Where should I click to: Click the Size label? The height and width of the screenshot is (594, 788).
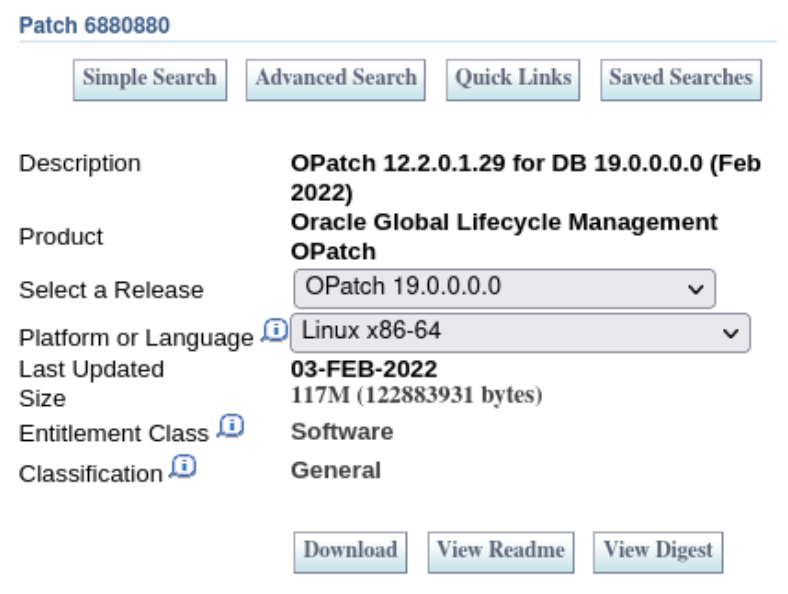[x=42, y=399]
